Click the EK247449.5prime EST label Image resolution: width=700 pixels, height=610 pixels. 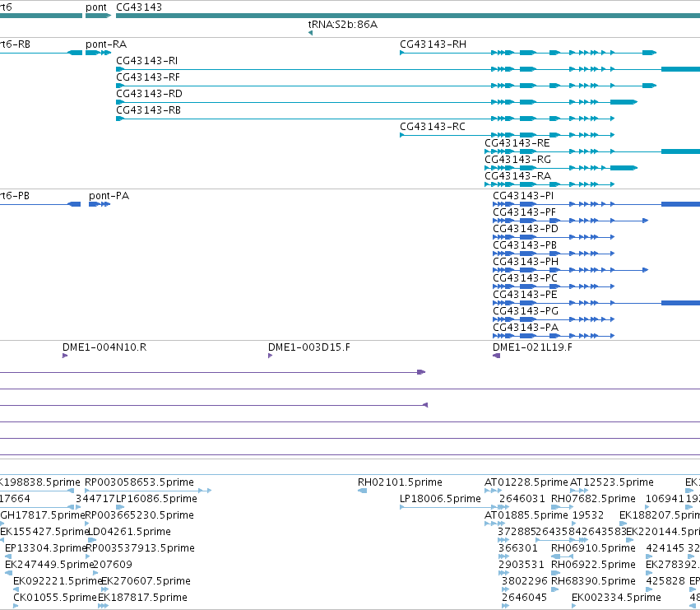click(49, 565)
